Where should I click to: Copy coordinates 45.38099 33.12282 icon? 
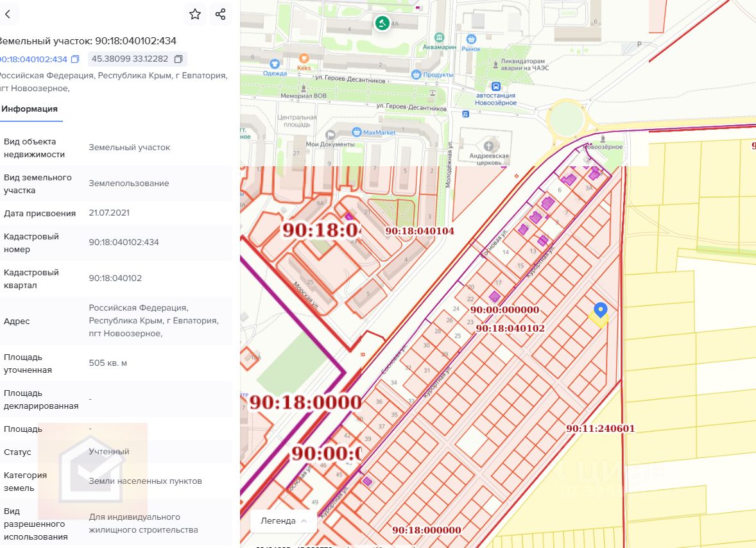178,59
